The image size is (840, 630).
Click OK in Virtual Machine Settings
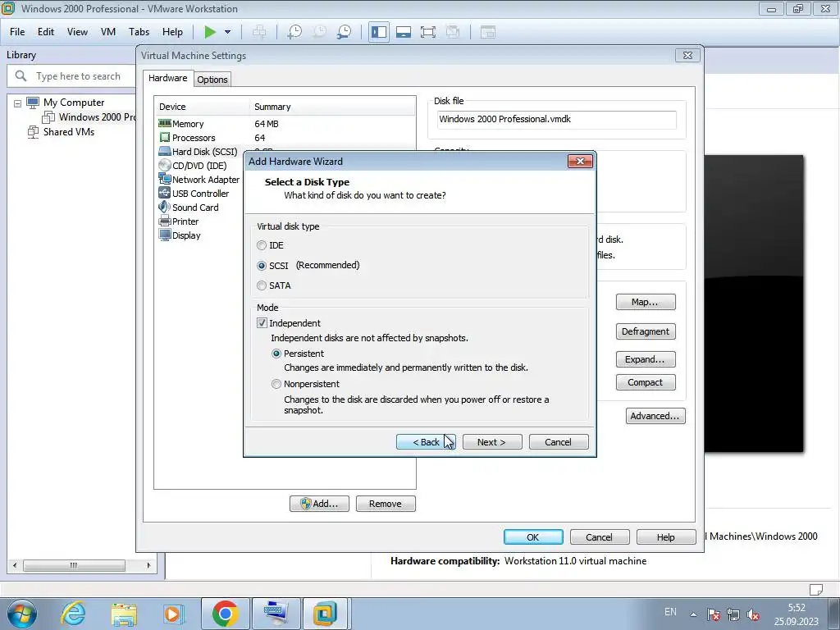(x=533, y=536)
